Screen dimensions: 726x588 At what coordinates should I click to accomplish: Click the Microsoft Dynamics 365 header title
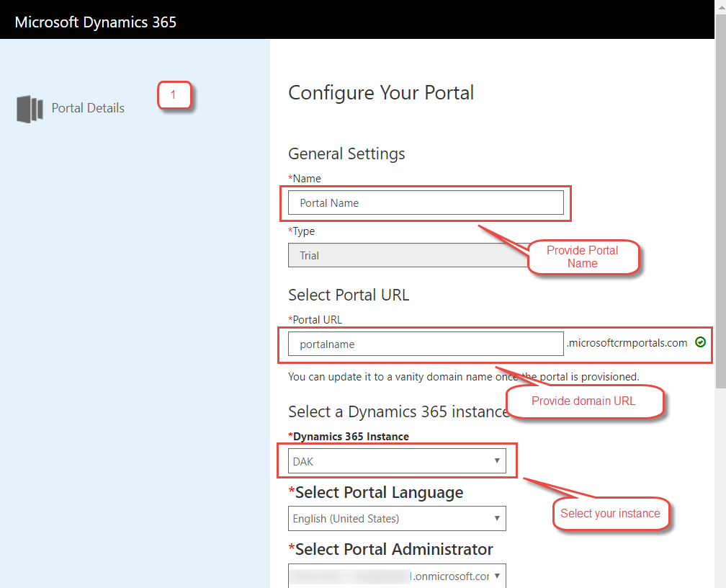[x=95, y=22]
